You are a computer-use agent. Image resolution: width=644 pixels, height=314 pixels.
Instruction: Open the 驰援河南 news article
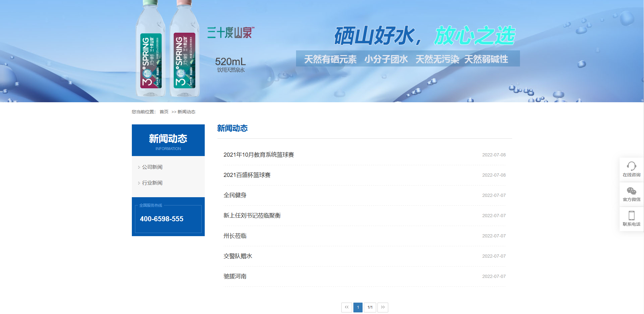pyautogui.click(x=235, y=276)
